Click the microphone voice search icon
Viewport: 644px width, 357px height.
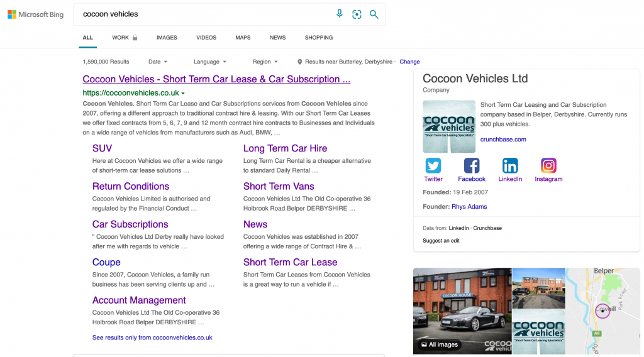(x=339, y=14)
